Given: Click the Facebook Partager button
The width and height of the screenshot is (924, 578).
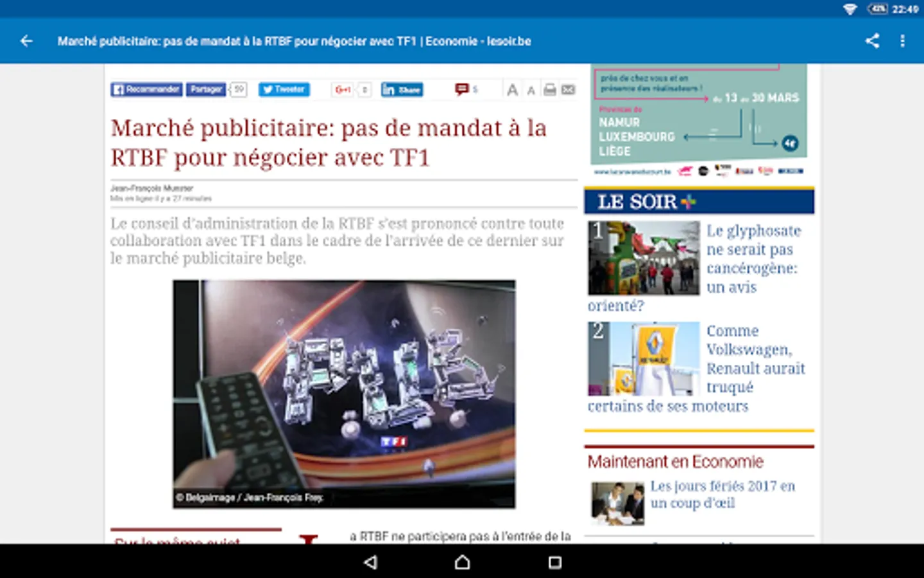Looking at the screenshot, I should (206, 89).
